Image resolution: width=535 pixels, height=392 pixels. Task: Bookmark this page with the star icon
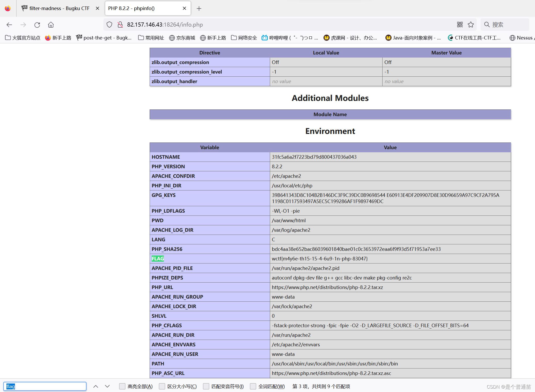471,25
